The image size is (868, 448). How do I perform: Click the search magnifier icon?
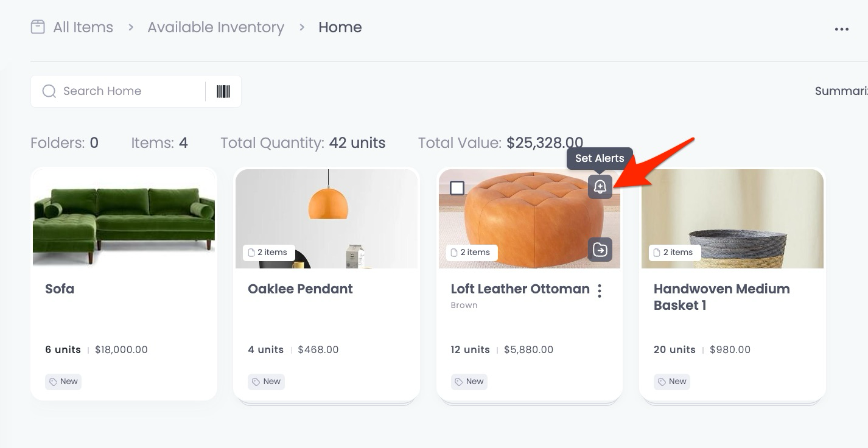[49, 91]
